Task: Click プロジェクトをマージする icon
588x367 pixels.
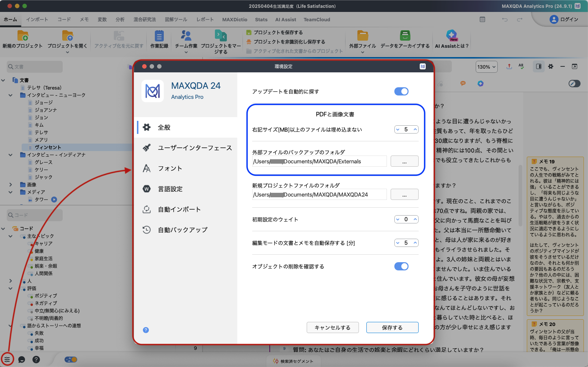Action: click(221, 36)
